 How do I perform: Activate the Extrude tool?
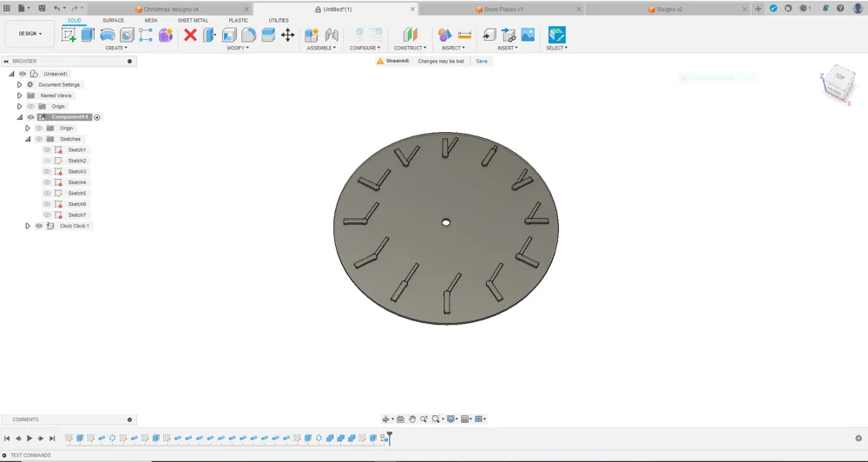pos(88,35)
